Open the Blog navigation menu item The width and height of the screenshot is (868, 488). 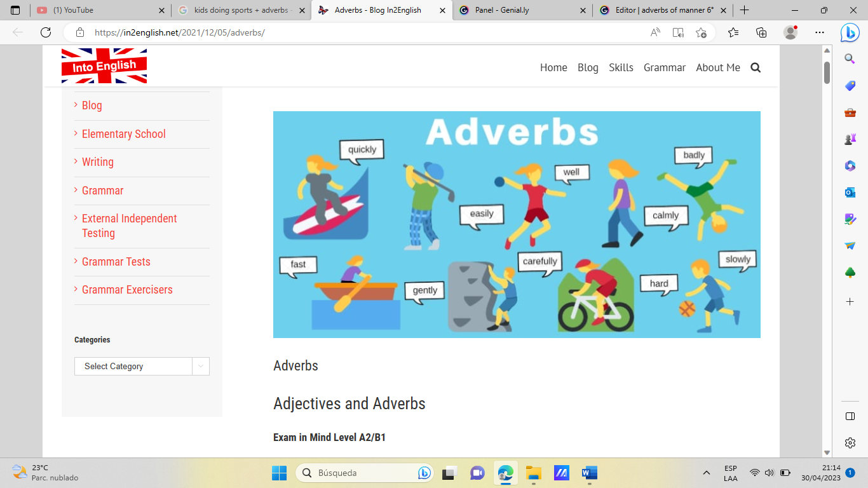pyautogui.click(x=588, y=67)
